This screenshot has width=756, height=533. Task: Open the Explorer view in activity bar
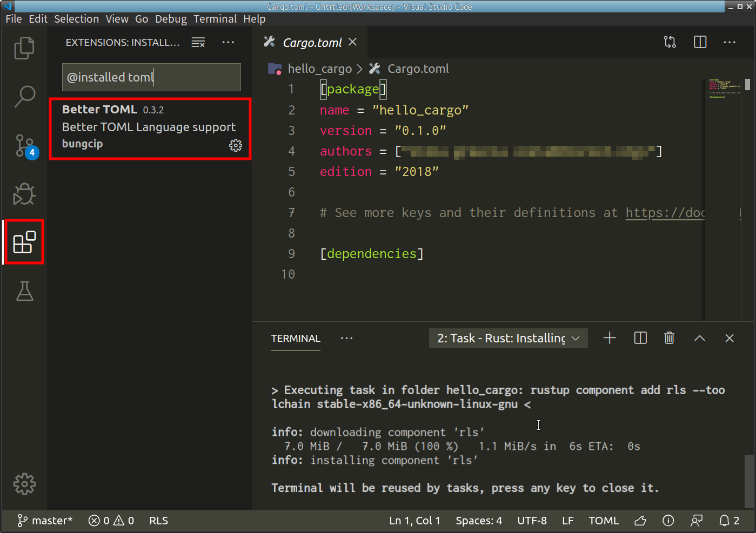(x=24, y=48)
